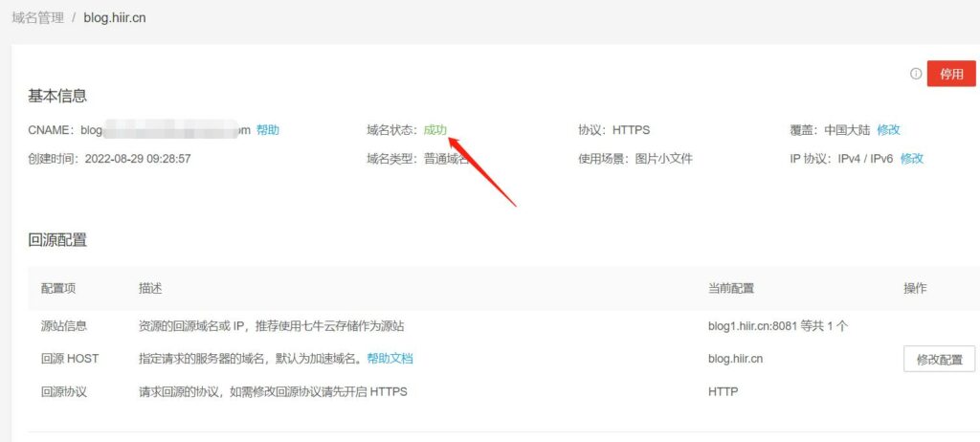Open the 帮助 link next to CNAME
Image resolution: width=980 pixels, height=442 pixels.
268,130
